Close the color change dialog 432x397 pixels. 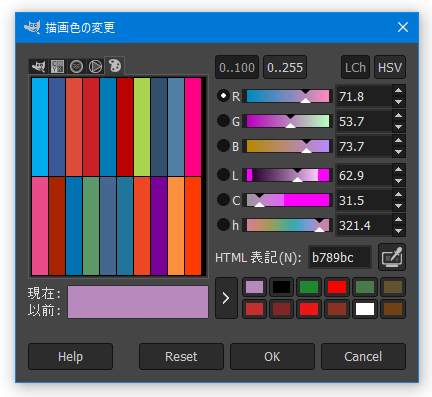click(x=403, y=27)
